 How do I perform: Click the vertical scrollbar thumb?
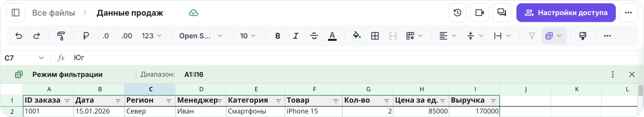point(641,91)
